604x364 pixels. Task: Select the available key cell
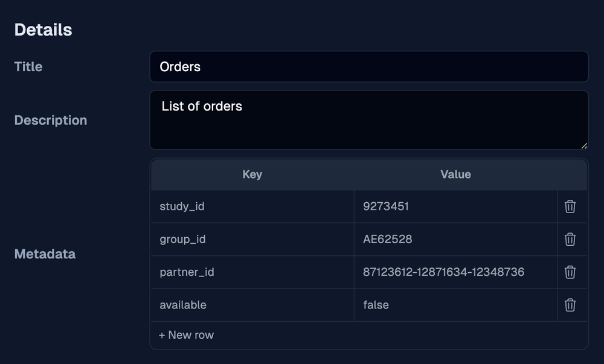point(252,305)
